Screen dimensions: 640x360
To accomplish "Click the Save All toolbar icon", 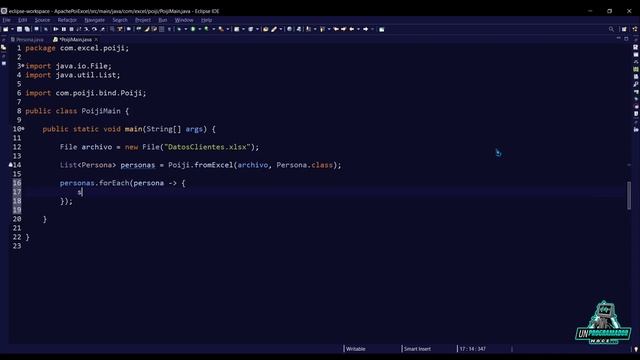I will [27, 29].
